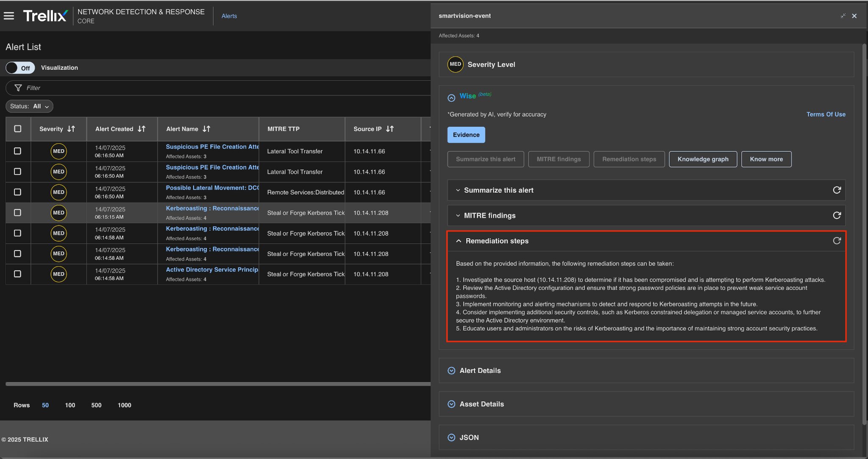Open the Kerberoasting alert created 06:15:15 AM
Viewport: 868px width, 459px height.
212,209
